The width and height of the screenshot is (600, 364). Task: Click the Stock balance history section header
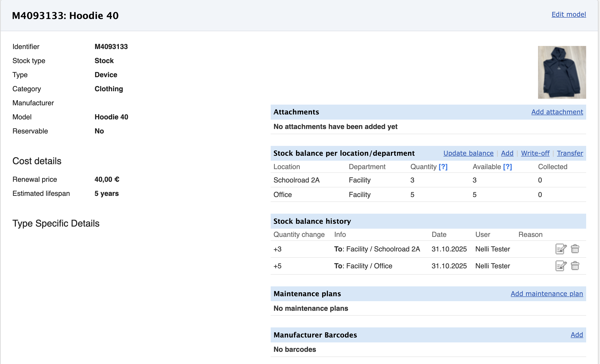[x=312, y=221]
